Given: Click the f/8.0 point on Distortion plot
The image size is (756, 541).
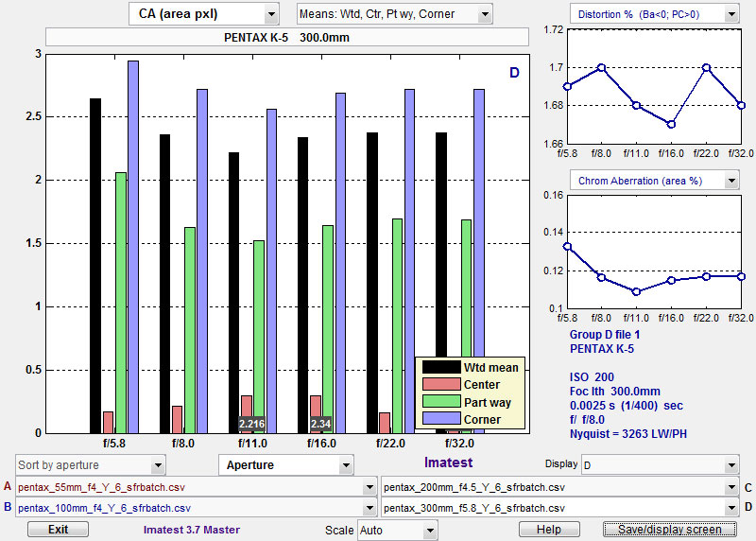Looking at the screenshot, I should (x=601, y=67).
